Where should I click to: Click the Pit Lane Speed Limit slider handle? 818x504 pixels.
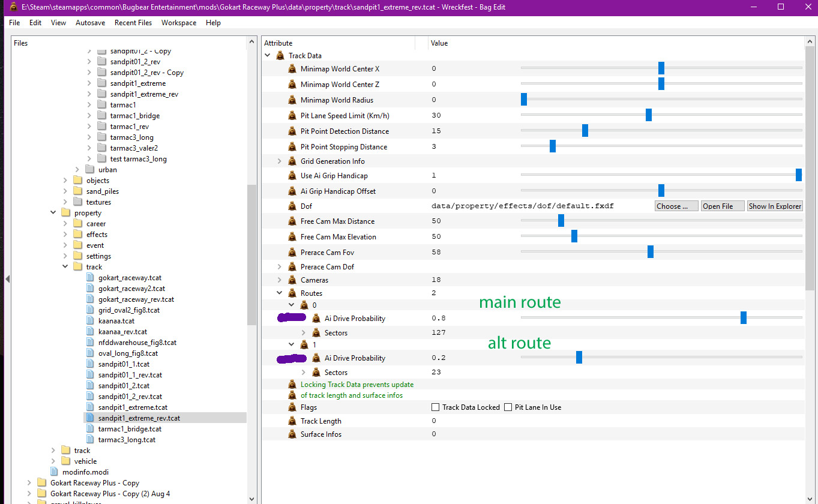click(x=649, y=115)
